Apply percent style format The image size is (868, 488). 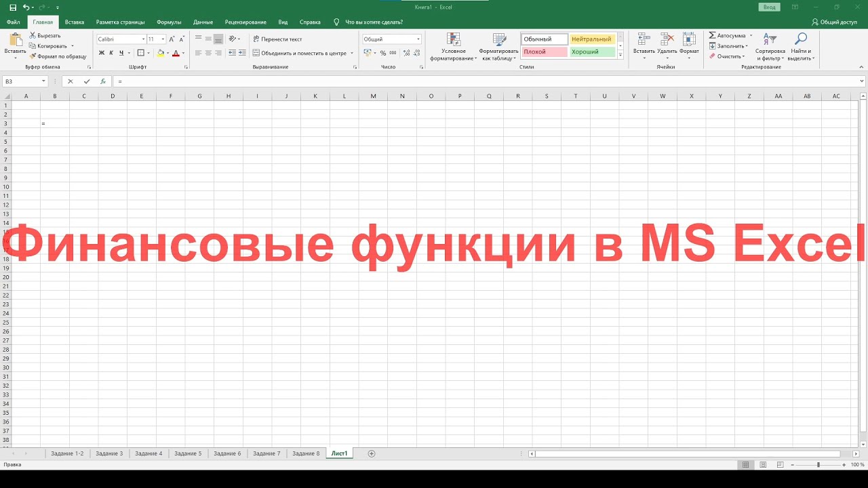[383, 53]
